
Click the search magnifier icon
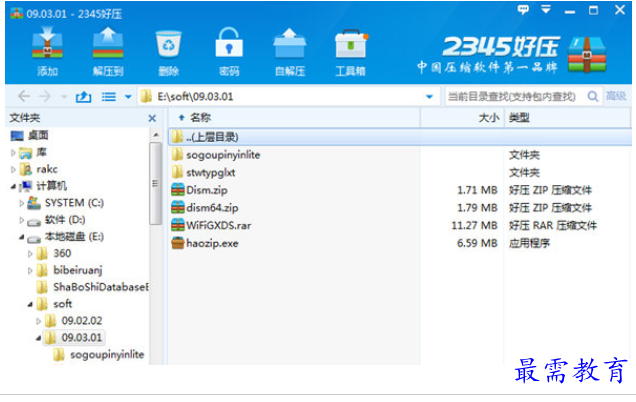click(593, 97)
